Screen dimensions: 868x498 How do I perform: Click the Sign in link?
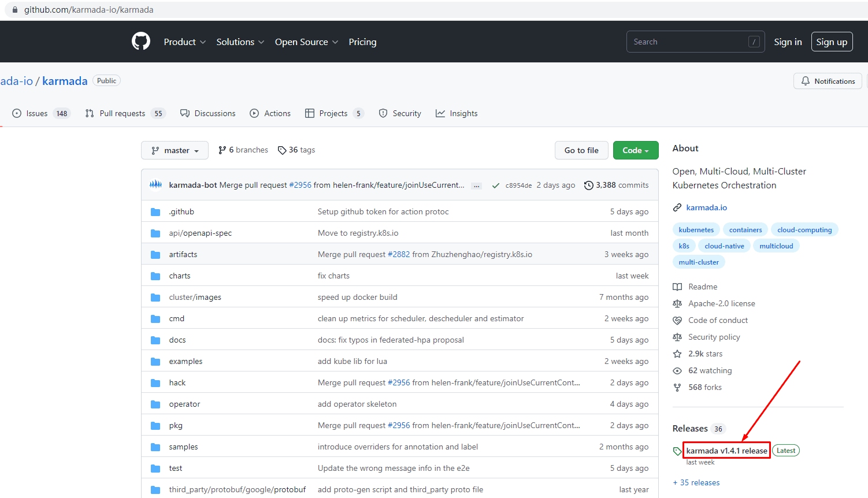788,42
